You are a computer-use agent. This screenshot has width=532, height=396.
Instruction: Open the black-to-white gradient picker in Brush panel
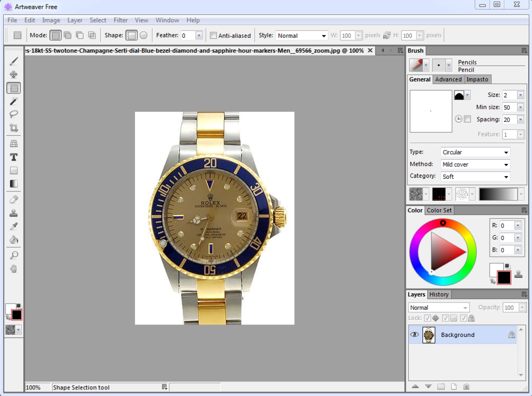point(502,194)
